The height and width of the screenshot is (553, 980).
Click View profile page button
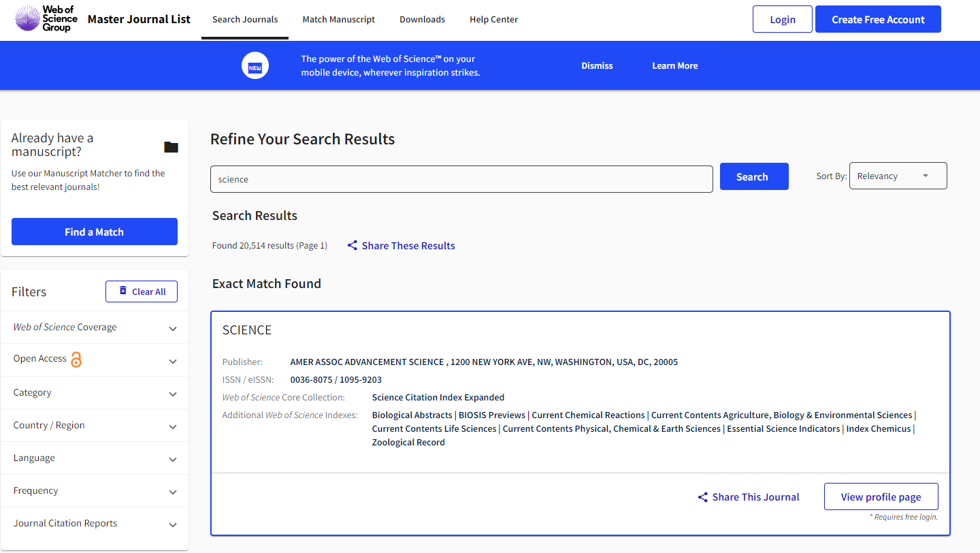click(x=881, y=496)
